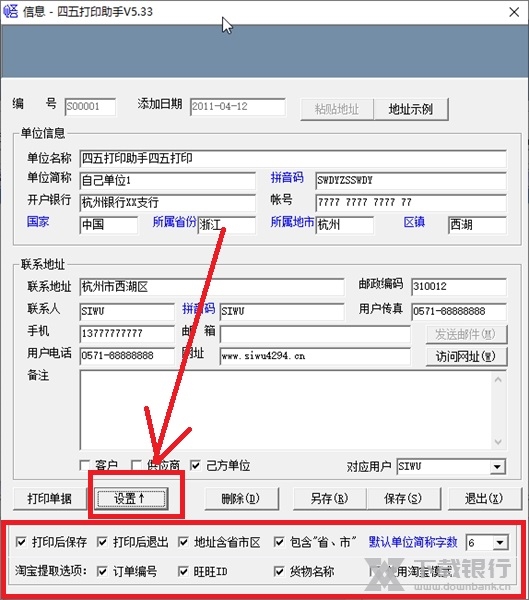Click the 邮政编码 field 310012
The width and height of the screenshot is (529, 600).
click(x=459, y=287)
